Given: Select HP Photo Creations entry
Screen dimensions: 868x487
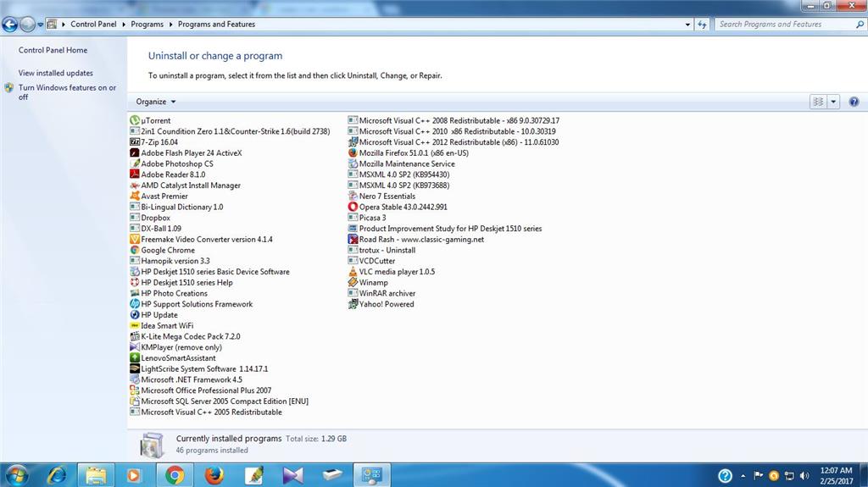Looking at the screenshot, I should 169,293.
